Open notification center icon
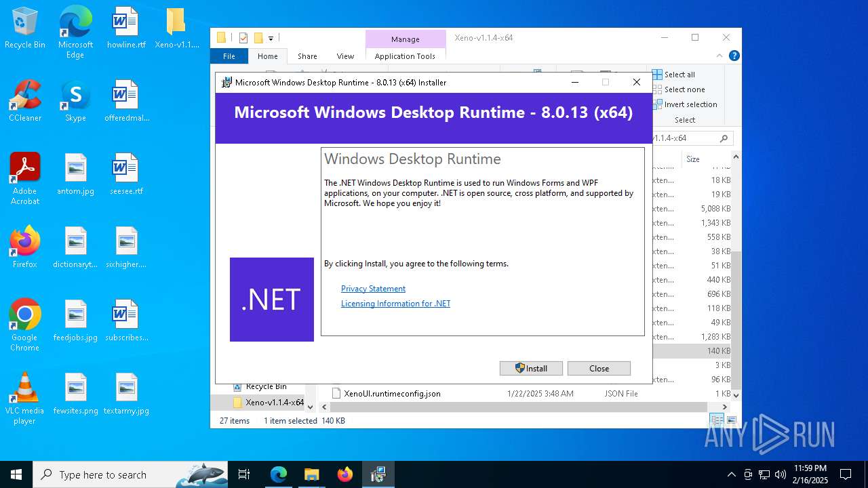The height and width of the screenshot is (488, 868). pyautogui.click(x=846, y=474)
